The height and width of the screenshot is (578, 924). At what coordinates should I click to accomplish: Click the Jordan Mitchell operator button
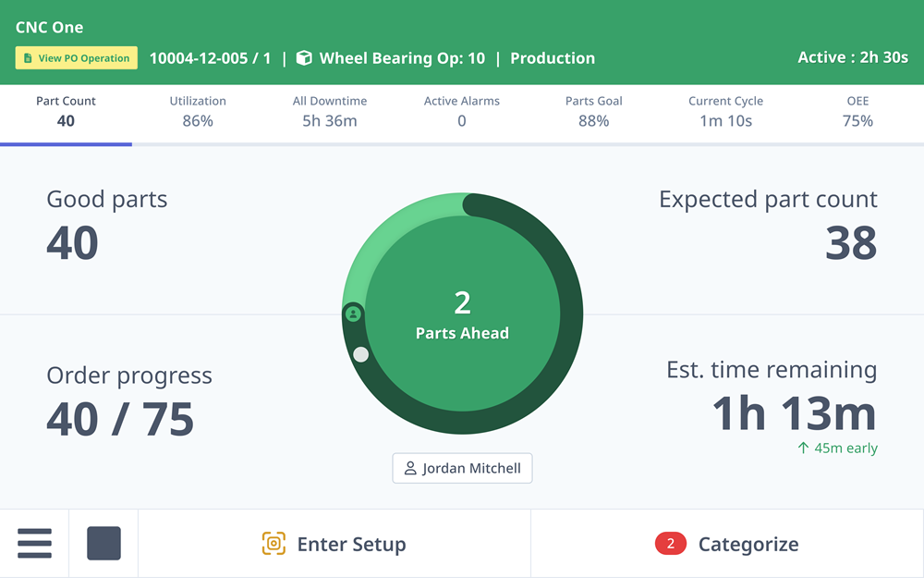(x=462, y=468)
